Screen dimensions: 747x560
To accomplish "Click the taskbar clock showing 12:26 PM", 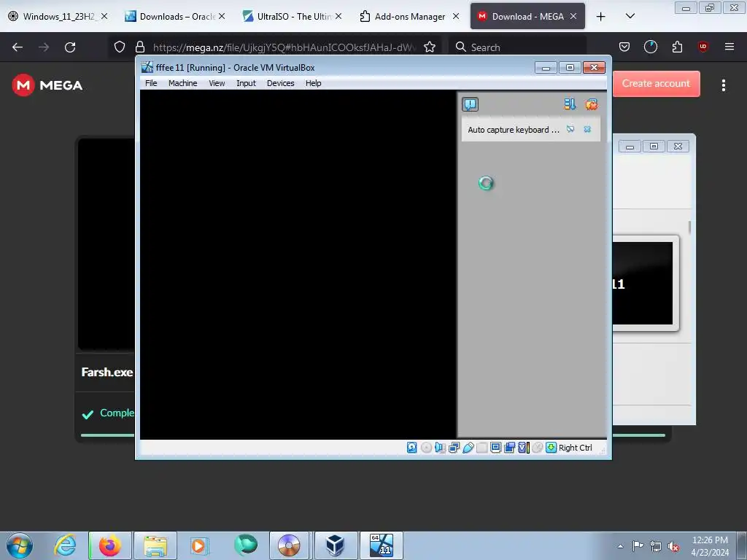I will [x=710, y=546].
